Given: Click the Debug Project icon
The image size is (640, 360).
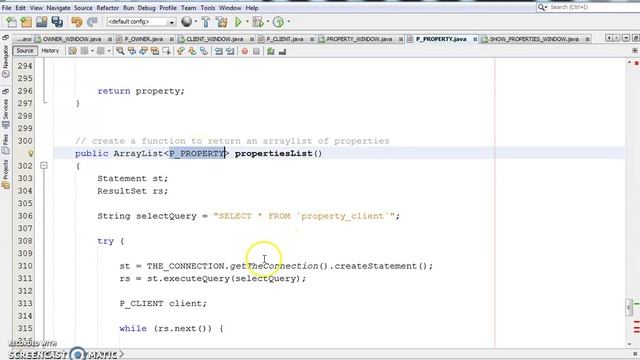Looking at the screenshot, I should [x=258, y=22].
